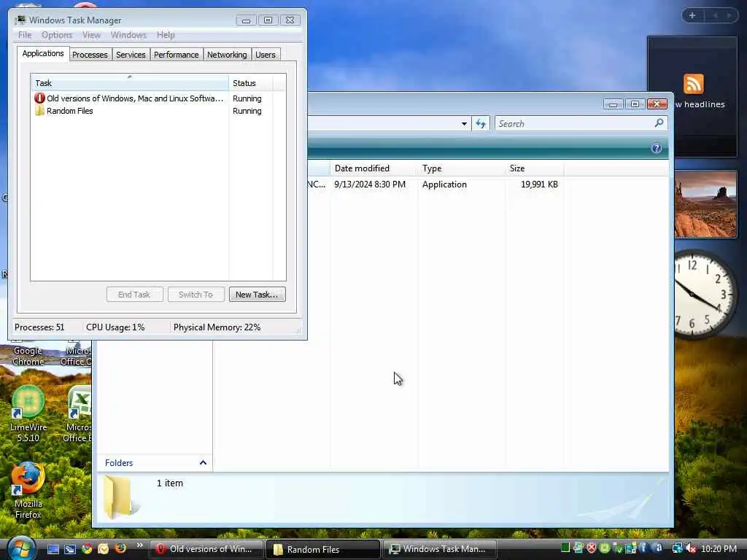Open Task Manager Help menu

[166, 35]
